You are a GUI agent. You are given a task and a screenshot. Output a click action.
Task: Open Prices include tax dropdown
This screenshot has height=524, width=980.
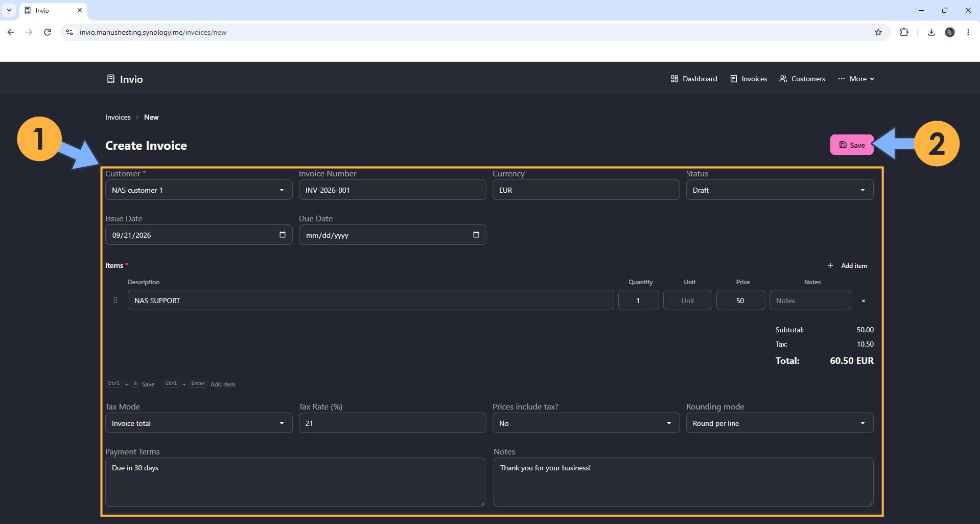click(x=586, y=423)
